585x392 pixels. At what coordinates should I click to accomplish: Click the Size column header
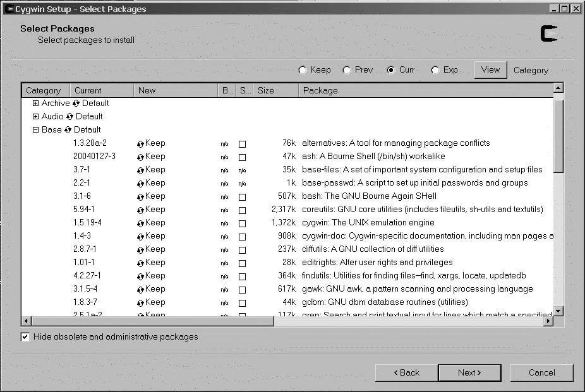(x=265, y=90)
